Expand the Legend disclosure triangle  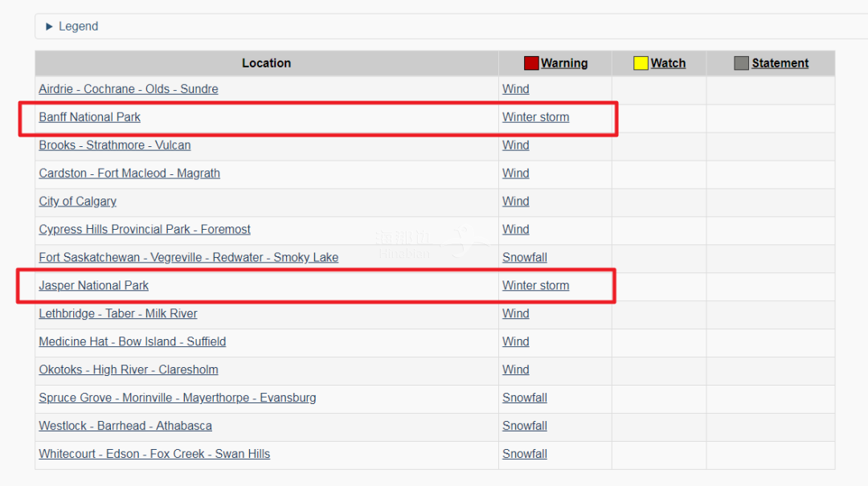49,27
